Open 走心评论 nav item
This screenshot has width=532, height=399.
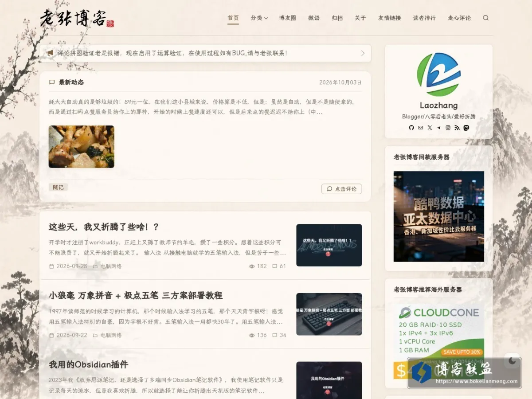pyautogui.click(x=459, y=18)
